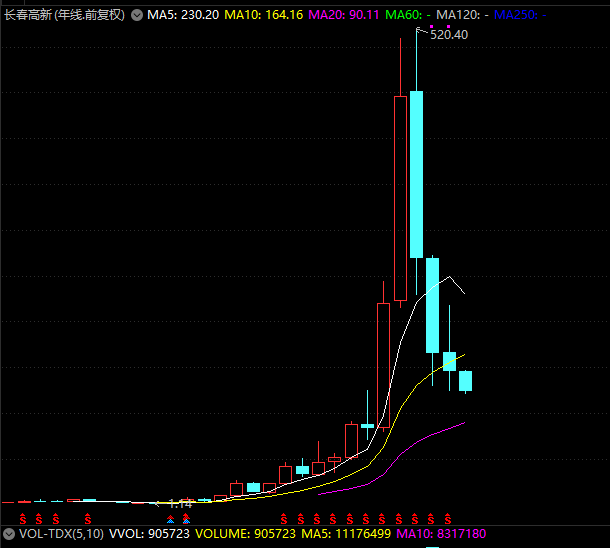Screen dimensions: 610x548
Task: Click the 520.40 high price annotation
Action: 449,35
